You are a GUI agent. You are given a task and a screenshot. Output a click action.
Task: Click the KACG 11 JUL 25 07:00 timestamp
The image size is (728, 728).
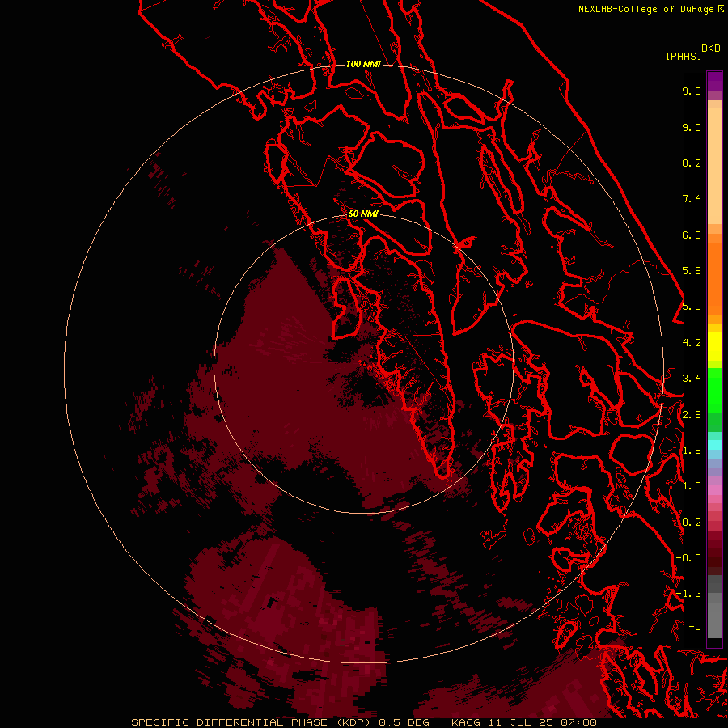click(523, 722)
